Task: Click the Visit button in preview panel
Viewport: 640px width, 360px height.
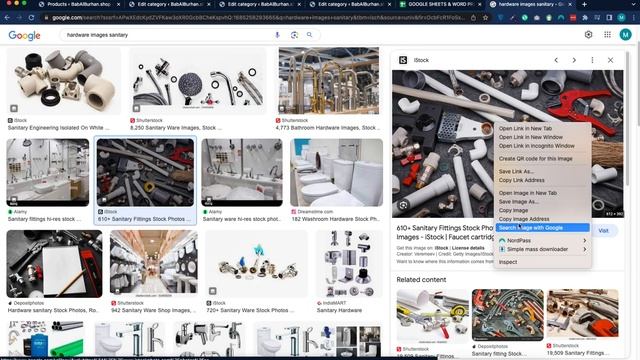Action: pos(603,231)
